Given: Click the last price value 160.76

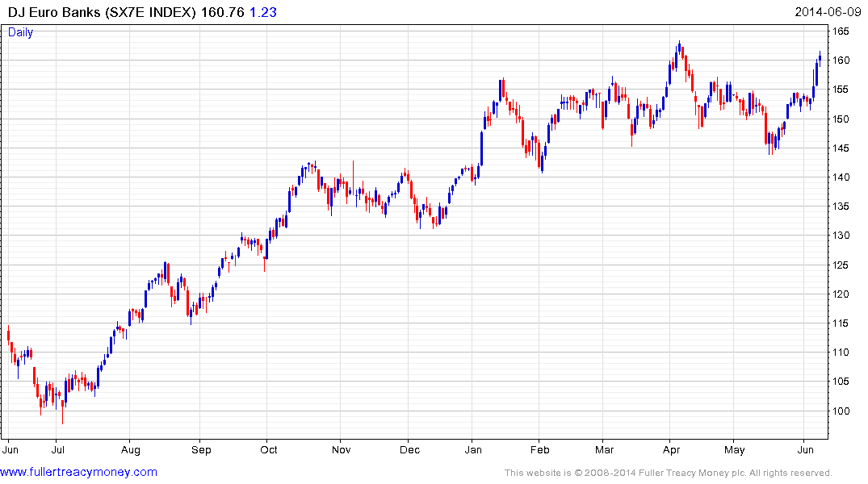Looking at the screenshot, I should 223,12.
